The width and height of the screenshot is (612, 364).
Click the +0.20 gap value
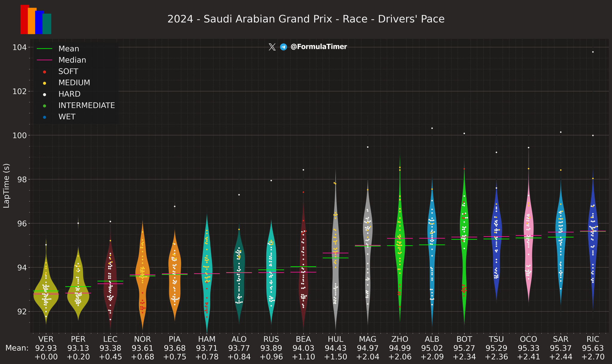click(78, 357)
